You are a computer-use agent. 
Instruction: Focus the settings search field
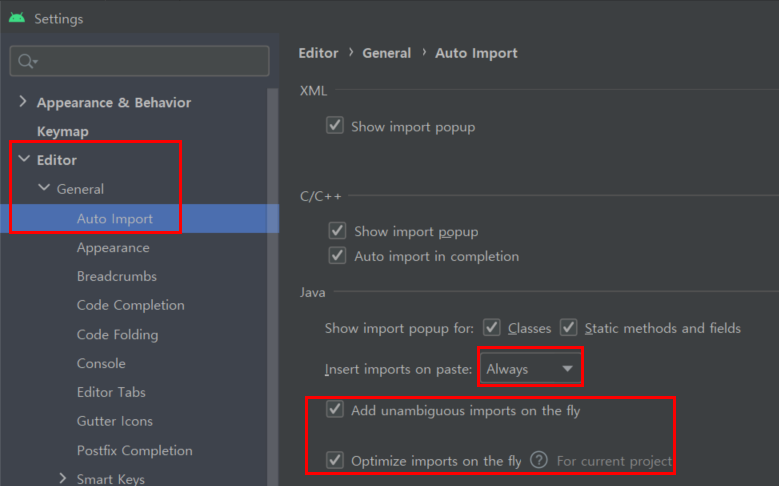point(140,61)
